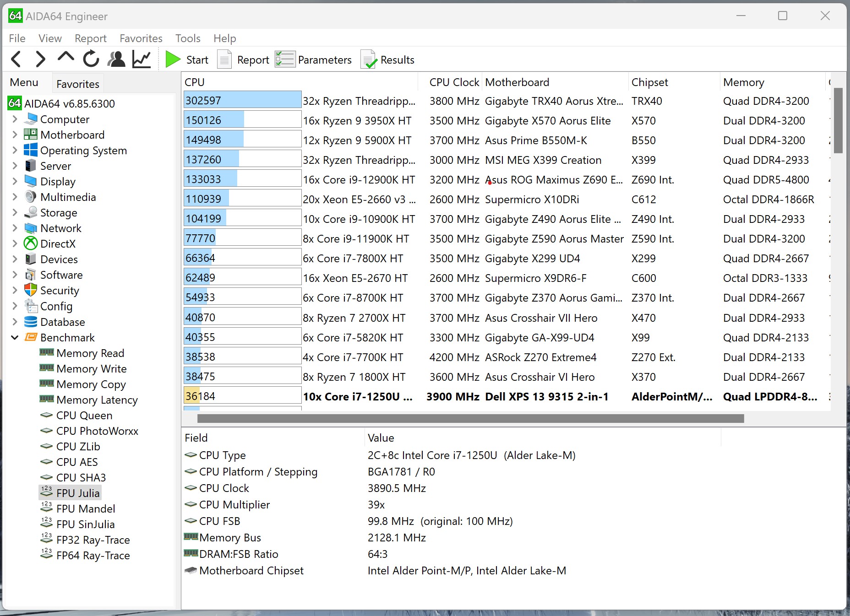850x616 pixels.
Task: Select the Database tree icon
Action: pyautogui.click(x=31, y=322)
